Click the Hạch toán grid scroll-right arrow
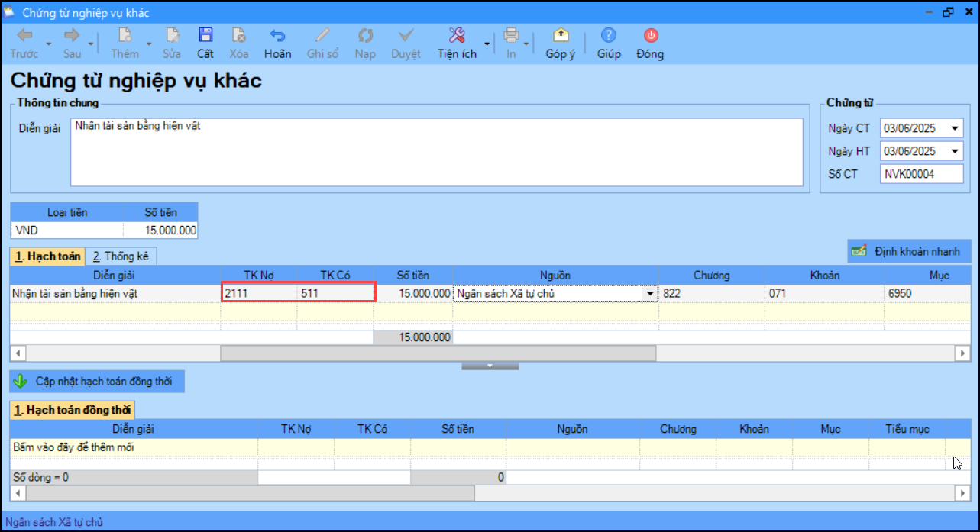The width and height of the screenshot is (980, 532). (963, 353)
